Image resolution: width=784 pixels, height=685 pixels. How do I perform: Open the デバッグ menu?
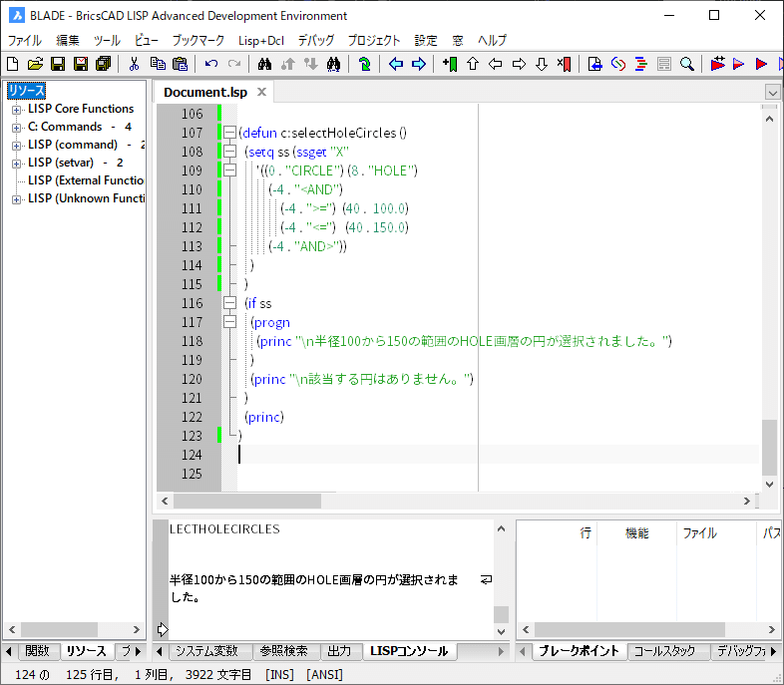tap(315, 41)
